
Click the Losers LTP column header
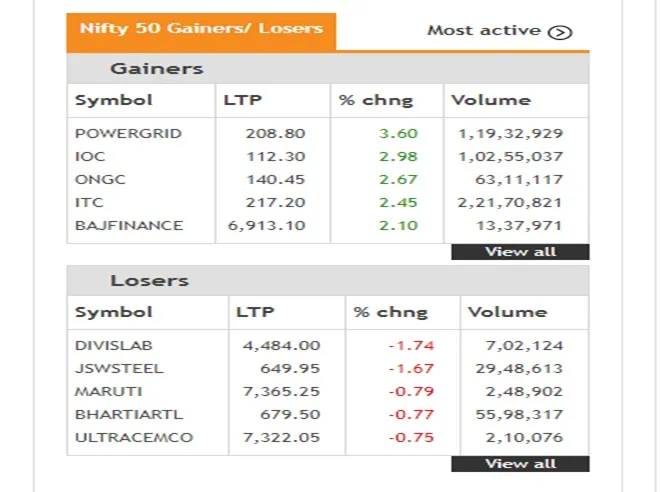point(255,312)
